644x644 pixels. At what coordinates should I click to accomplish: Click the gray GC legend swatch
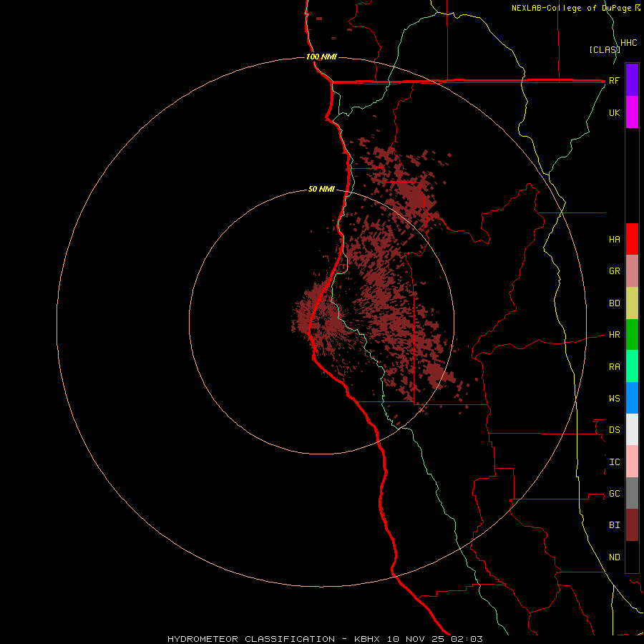pyautogui.click(x=632, y=493)
